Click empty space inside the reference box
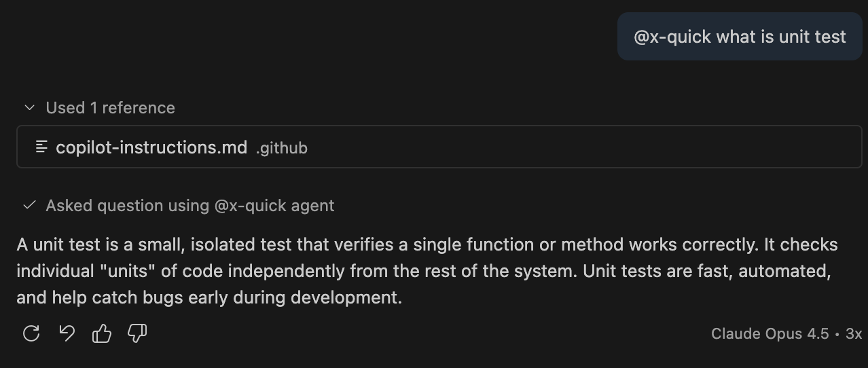This screenshot has height=368, width=868. point(577,147)
